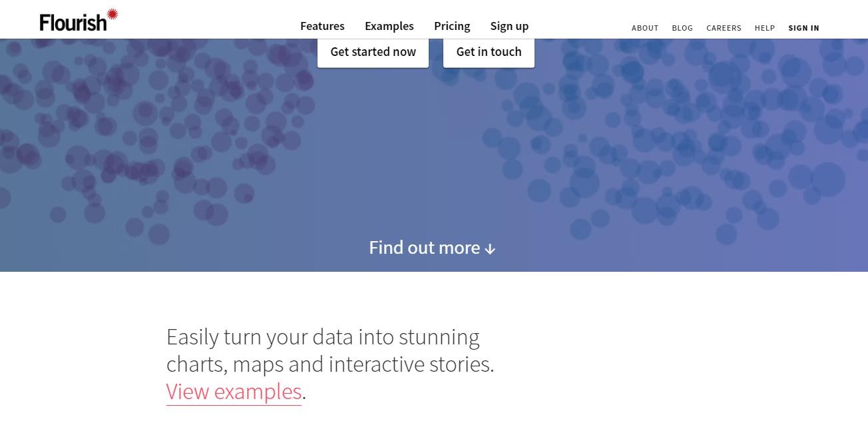Open the Features menu item

322,26
